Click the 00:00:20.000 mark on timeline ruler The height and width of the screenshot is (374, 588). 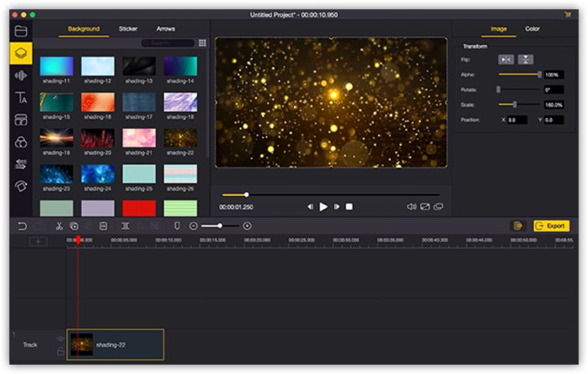point(257,240)
